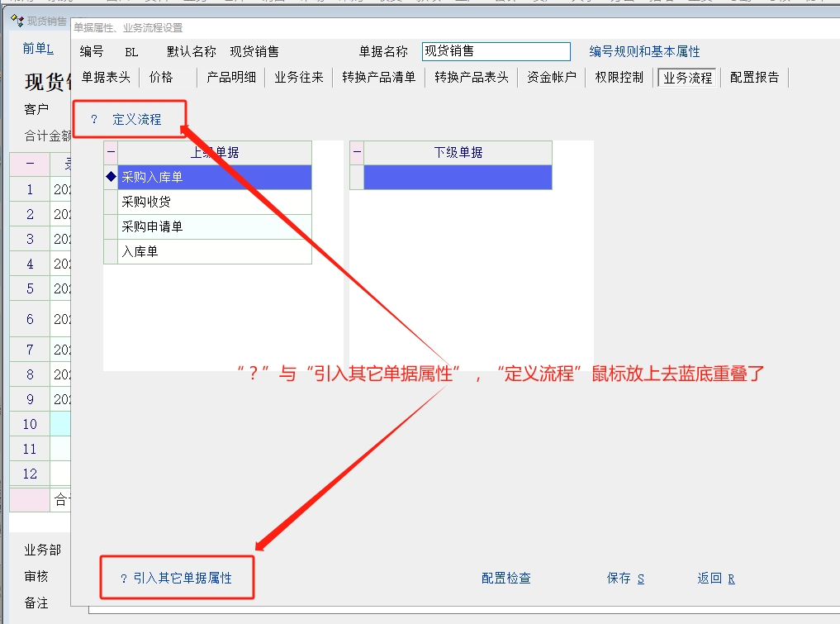Click the minus header of background table
This screenshot has height=624, width=840.
30,164
